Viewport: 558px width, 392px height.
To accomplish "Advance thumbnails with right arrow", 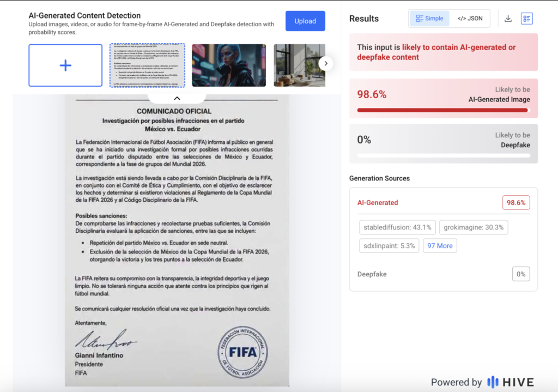I will click(326, 63).
